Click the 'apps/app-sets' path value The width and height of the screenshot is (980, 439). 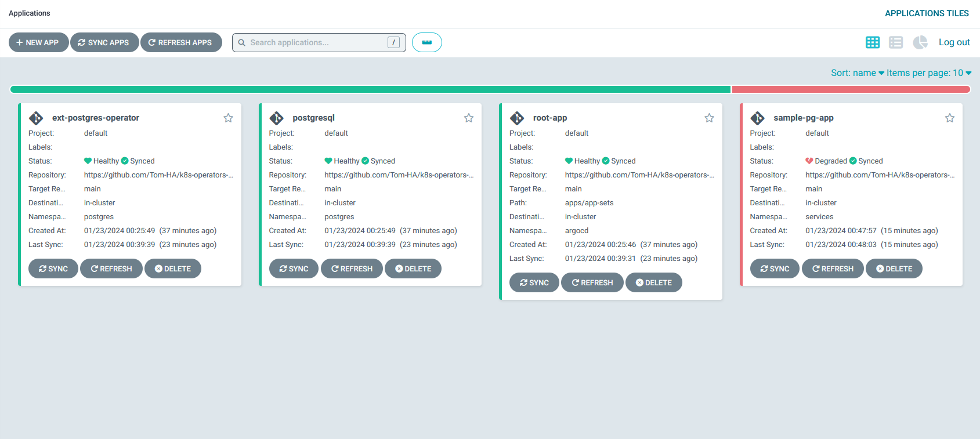589,203
